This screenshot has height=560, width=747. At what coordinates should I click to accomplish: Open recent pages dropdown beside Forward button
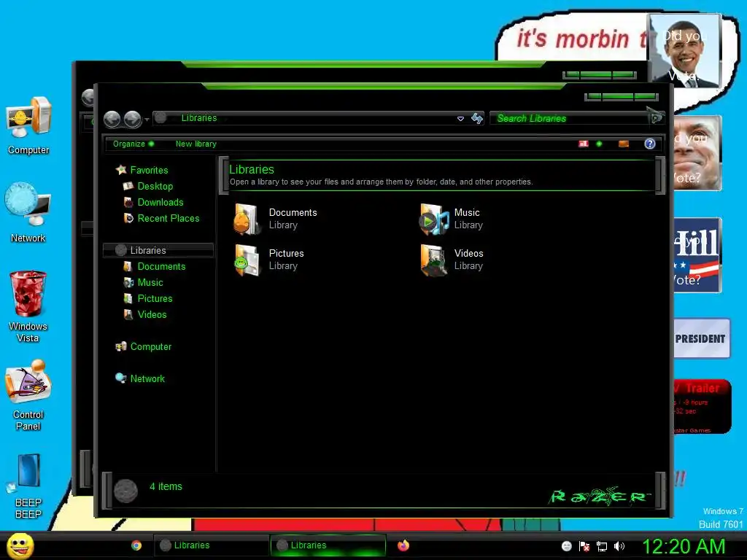coord(147,120)
